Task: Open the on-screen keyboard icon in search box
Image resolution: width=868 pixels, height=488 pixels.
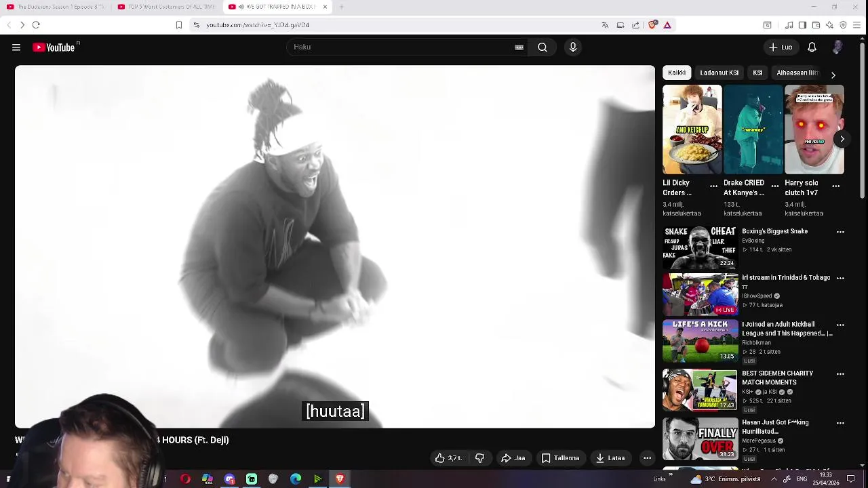Action: click(519, 47)
